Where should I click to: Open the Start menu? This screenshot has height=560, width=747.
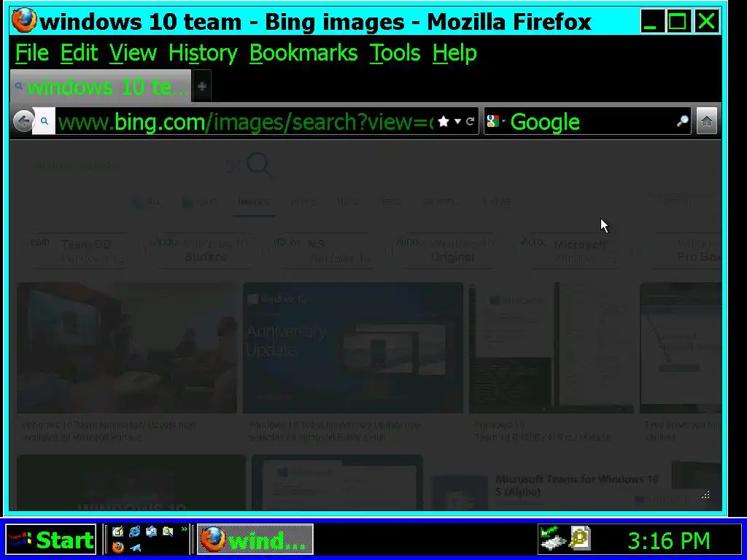pyautogui.click(x=51, y=540)
